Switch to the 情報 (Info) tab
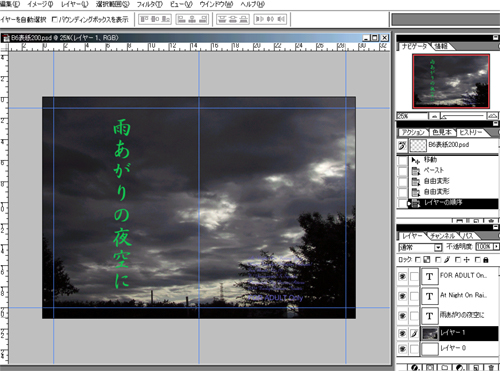 pos(441,46)
